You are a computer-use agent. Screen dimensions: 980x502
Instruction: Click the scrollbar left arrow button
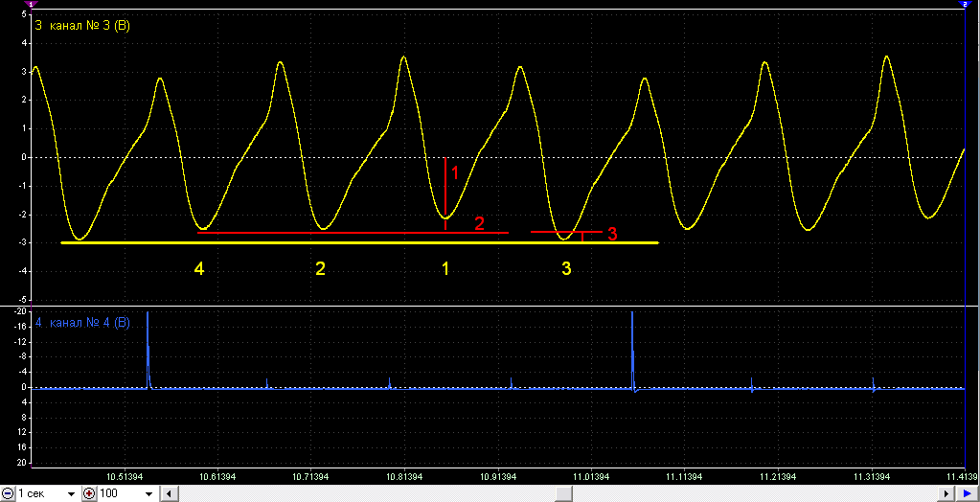click(x=167, y=494)
